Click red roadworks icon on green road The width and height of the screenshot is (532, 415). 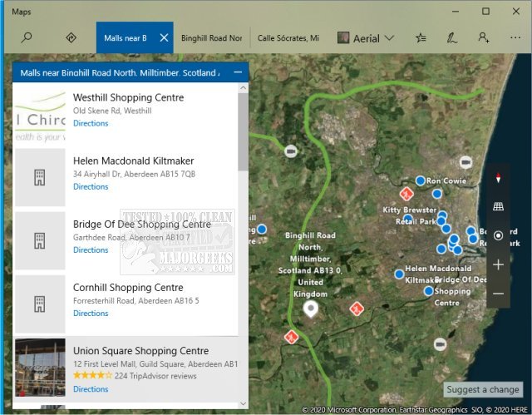291,337
